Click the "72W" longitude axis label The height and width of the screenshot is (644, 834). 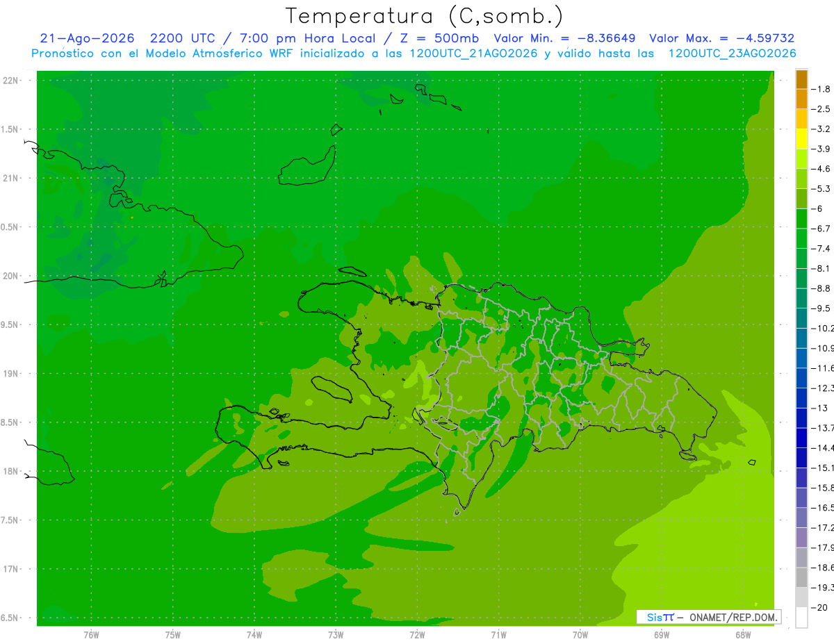click(x=417, y=634)
